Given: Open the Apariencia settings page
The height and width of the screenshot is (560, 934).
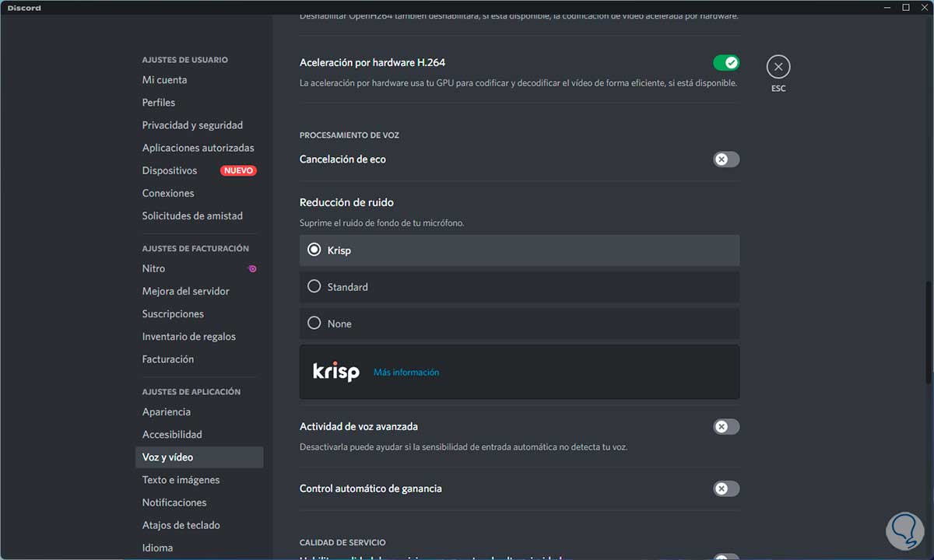Looking at the screenshot, I should point(166,412).
